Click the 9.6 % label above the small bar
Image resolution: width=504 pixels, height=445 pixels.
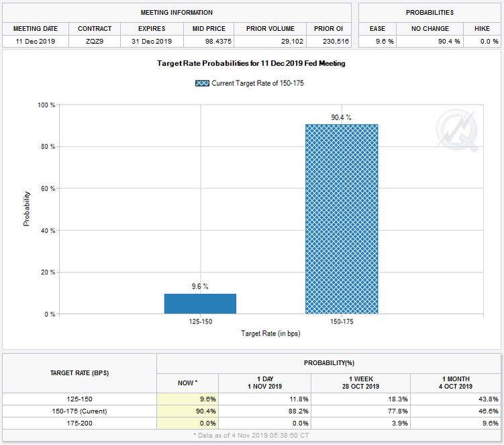point(199,287)
